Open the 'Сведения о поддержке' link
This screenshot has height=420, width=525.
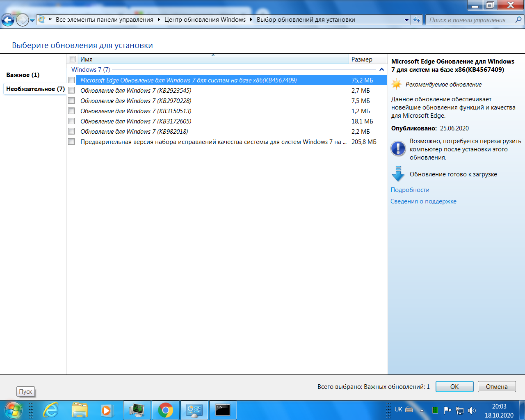pyautogui.click(x=423, y=201)
